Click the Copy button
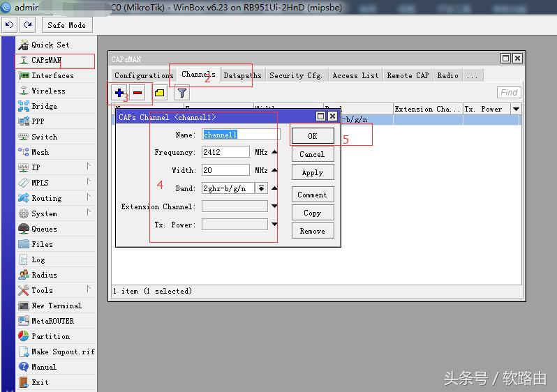 click(313, 213)
